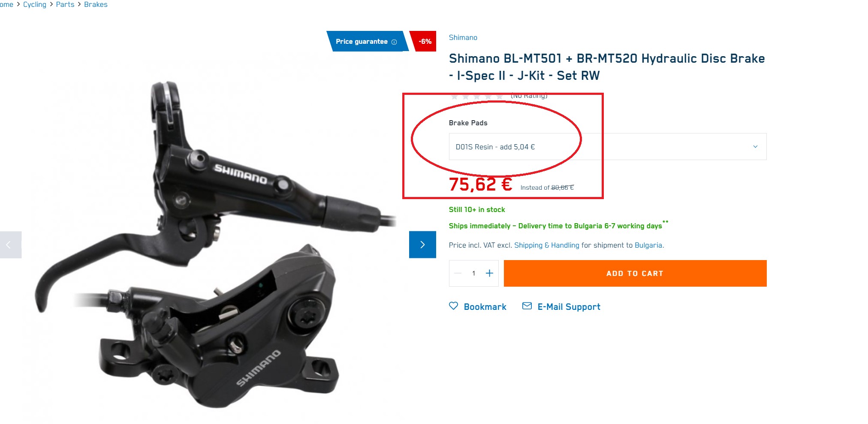Click the E-Mail Support envelope icon
868x424 pixels.
(x=527, y=306)
